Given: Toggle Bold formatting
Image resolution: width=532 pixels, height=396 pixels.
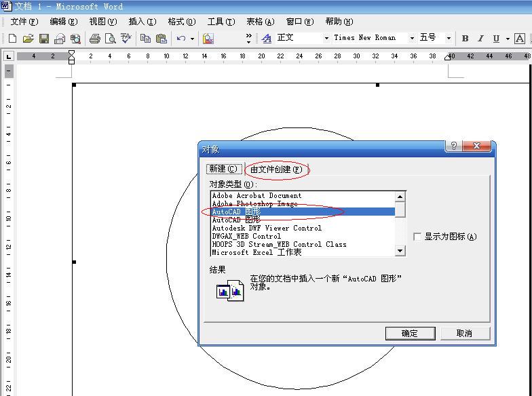Looking at the screenshot, I should [x=465, y=38].
